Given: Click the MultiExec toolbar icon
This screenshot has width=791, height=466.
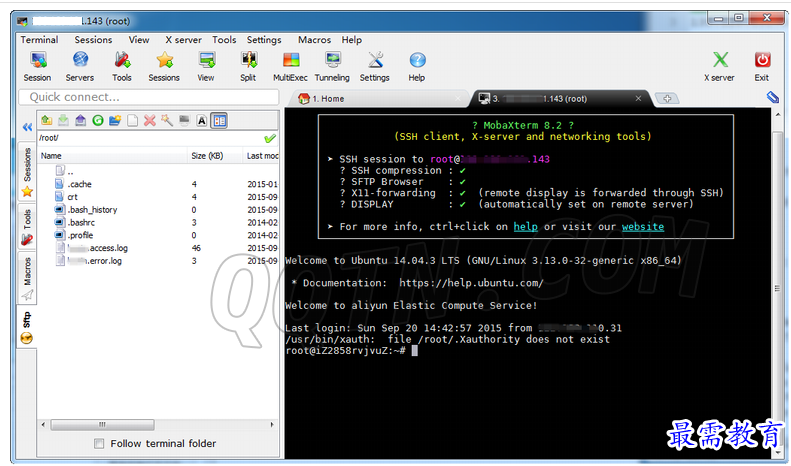Looking at the screenshot, I should [291, 64].
